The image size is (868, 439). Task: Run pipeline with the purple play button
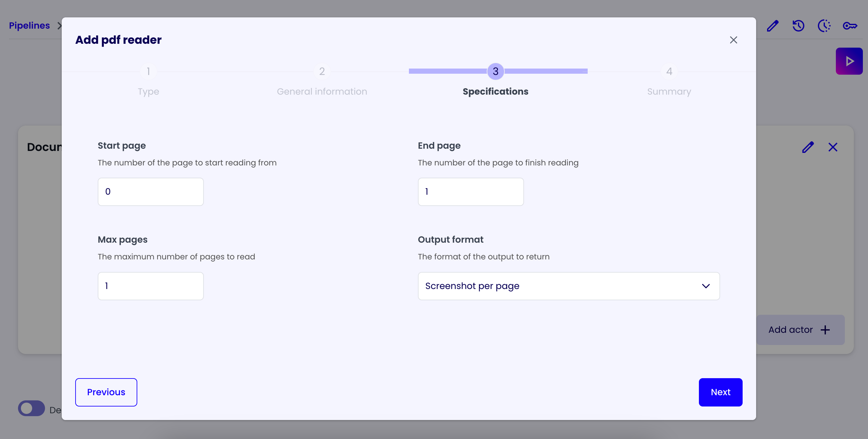[x=849, y=61]
